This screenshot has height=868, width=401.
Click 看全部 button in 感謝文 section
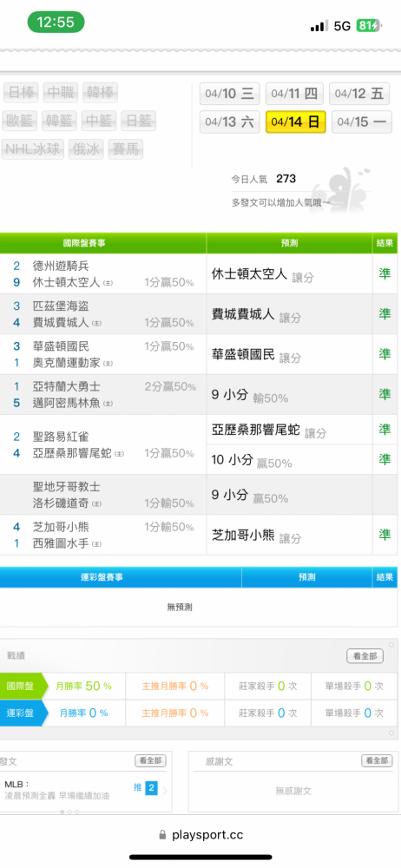[377, 760]
